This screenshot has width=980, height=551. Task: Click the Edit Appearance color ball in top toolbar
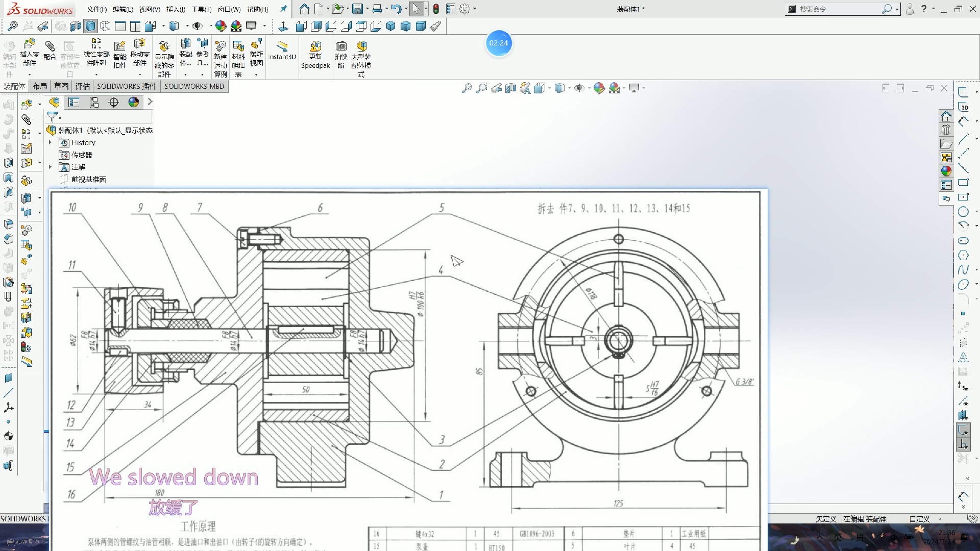(220, 26)
